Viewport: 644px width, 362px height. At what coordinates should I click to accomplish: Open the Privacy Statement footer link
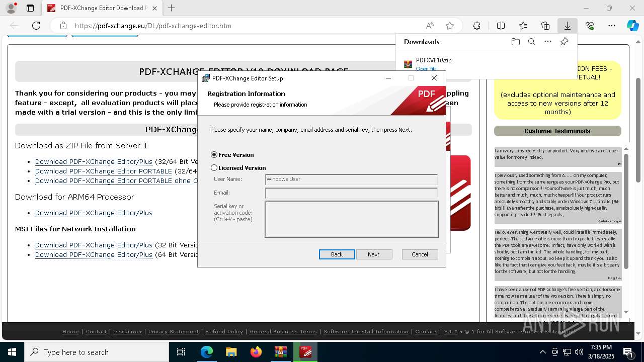tap(174, 332)
